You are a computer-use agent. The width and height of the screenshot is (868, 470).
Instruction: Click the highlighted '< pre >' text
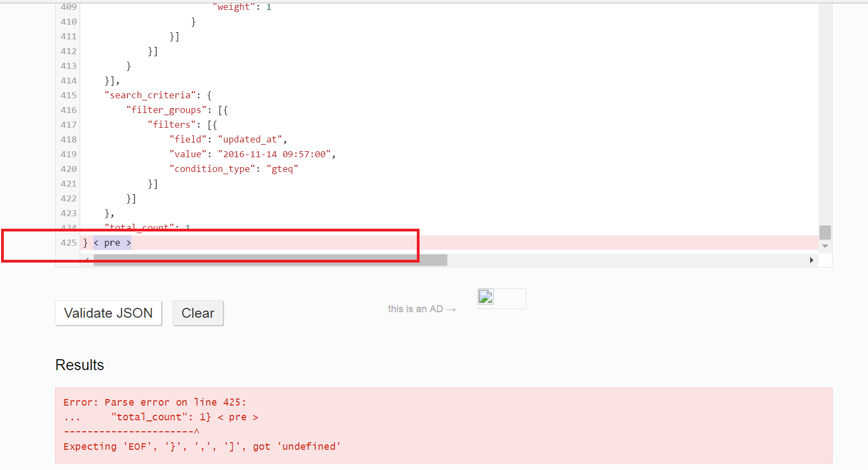(x=112, y=243)
